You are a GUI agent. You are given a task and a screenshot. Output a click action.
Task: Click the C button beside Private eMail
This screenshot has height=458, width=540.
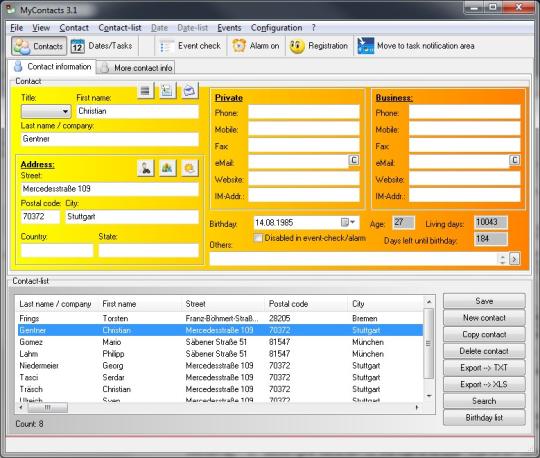354,160
